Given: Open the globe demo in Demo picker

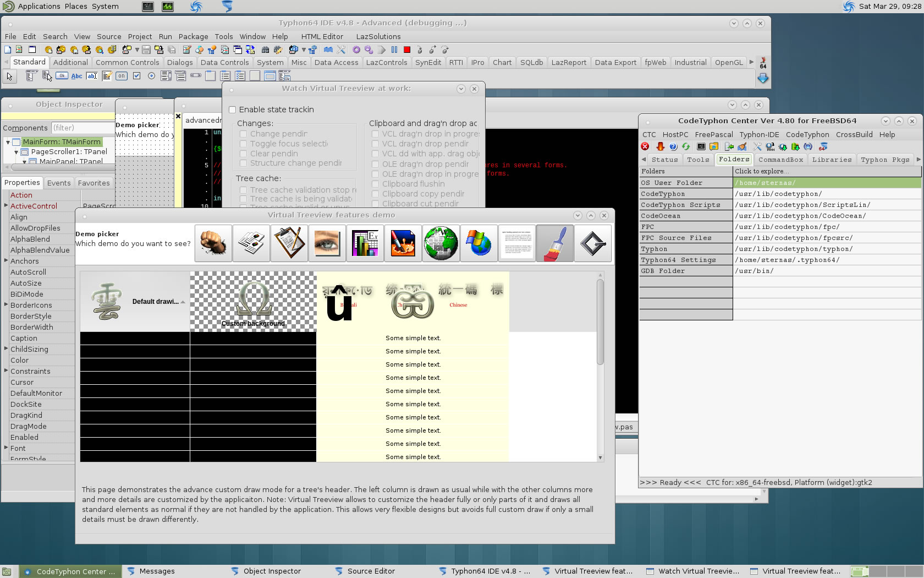Looking at the screenshot, I should (441, 243).
